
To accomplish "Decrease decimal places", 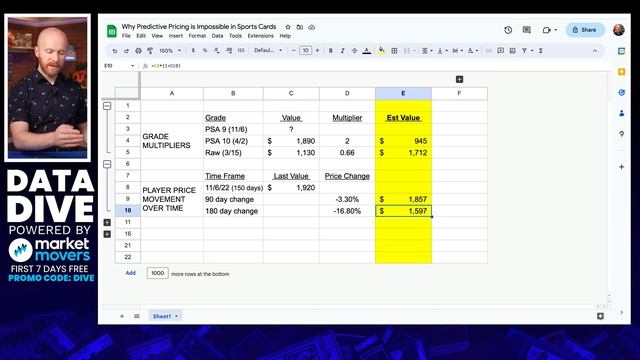I will pos(217,51).
